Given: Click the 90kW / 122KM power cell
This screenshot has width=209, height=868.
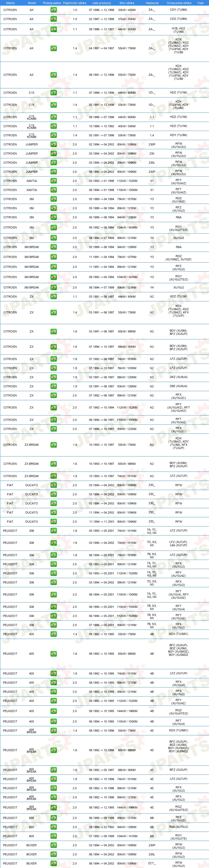Looking at the screenshot, I should (x=127, y=429).
